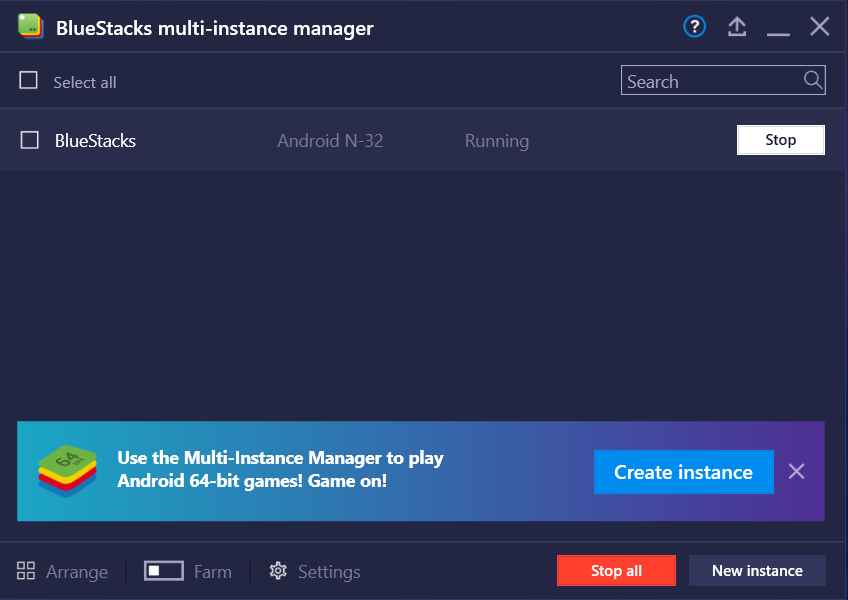Image resolution: width=848 pixels, height=600 pixels.
Task: Click the red Stop all button
Action: pos(616,570)
